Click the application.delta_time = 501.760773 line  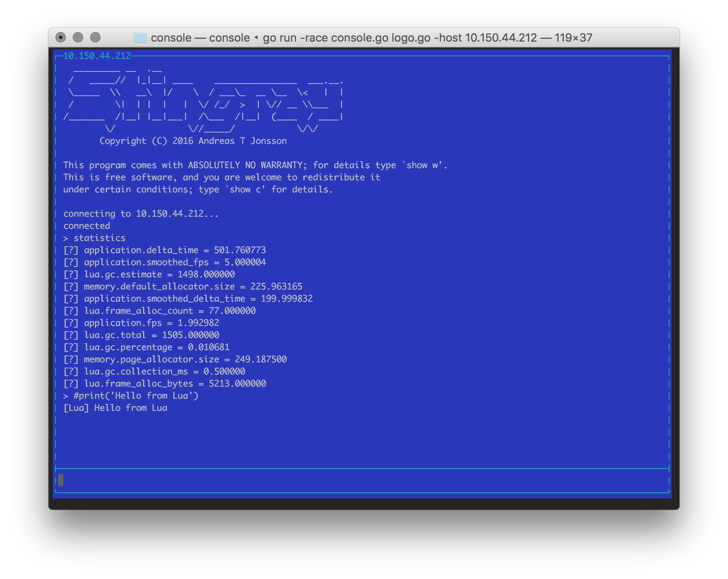(x=165, y=250)
